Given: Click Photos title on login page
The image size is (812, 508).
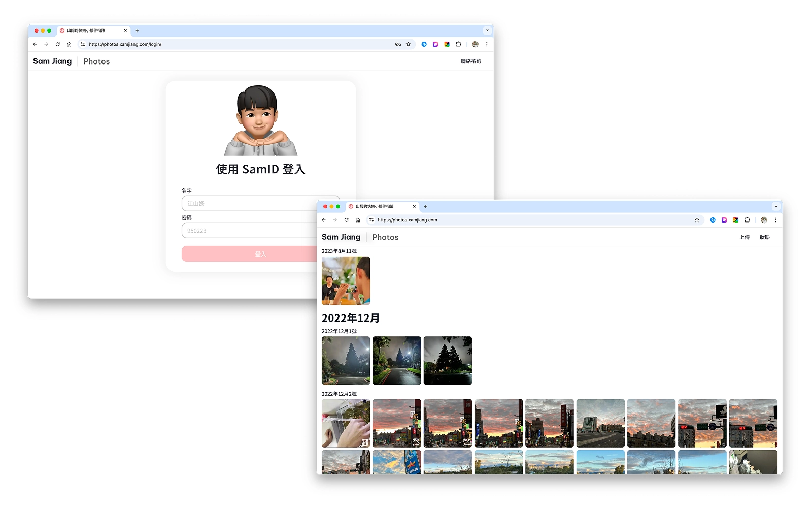Looking at the screenshot, I should pyautogui.click(x=96, y=61).
